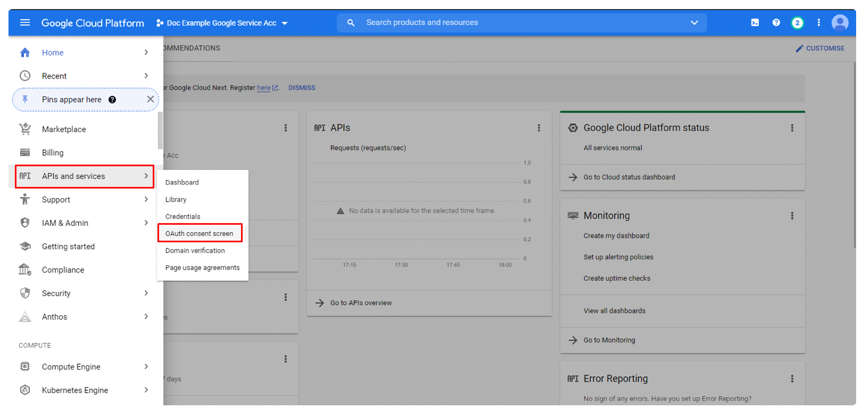Viewport: 868px width, 420px height.
Task: Toggle the hamburger navigation menu
Action: (x=25, y=23)
